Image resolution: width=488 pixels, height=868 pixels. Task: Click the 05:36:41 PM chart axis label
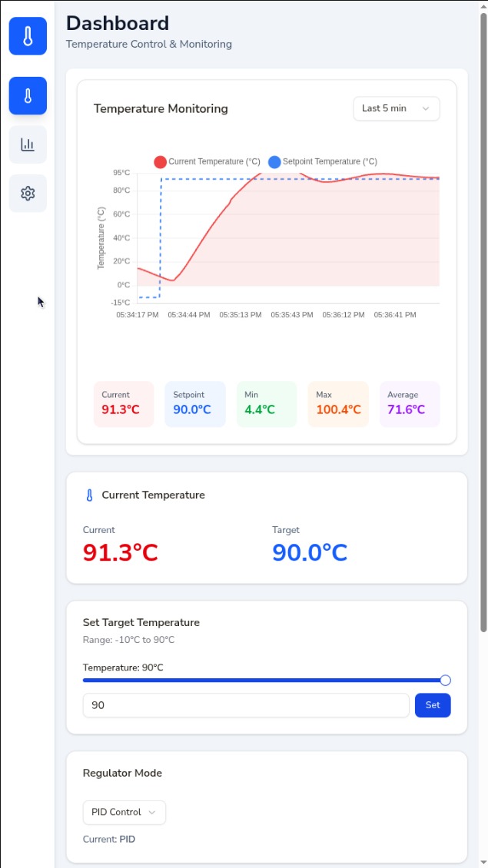tap(395, 314)
